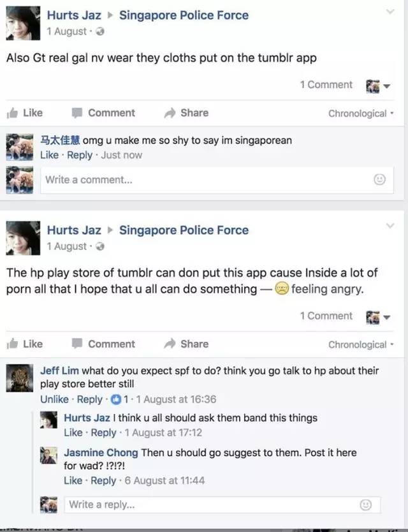The width and height of the screenshot is (408, 532).
Task: Like Jasmine Chong's reply
Action: coord(73,480)
